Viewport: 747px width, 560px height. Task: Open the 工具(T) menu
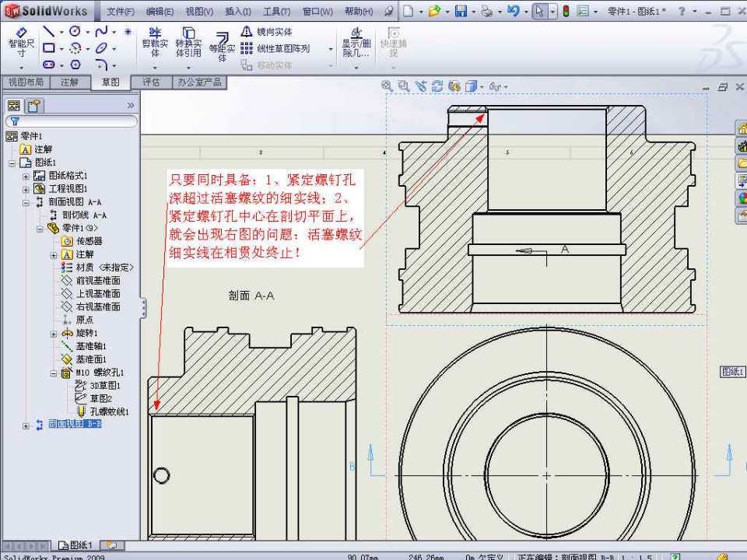tap(276, 11)
